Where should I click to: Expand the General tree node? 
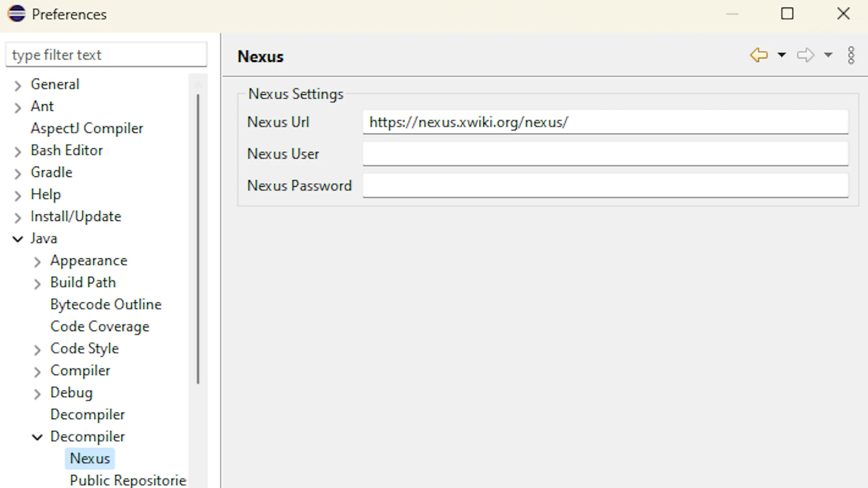point(18,85)
